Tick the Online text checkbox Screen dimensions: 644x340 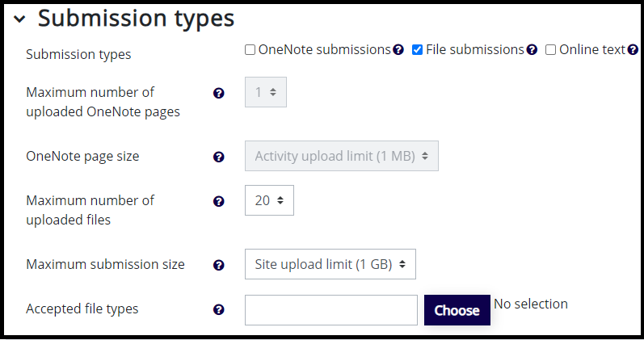point(550,50)
